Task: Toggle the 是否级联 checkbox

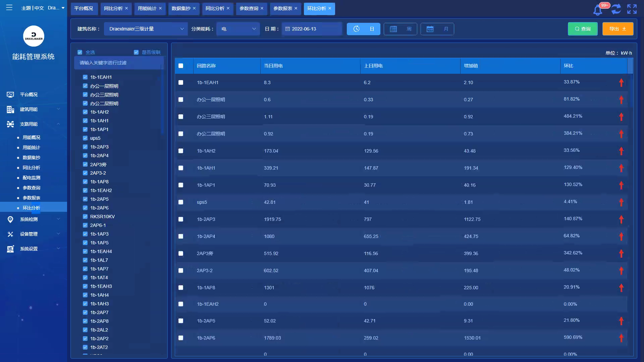Action: [136, 52]
